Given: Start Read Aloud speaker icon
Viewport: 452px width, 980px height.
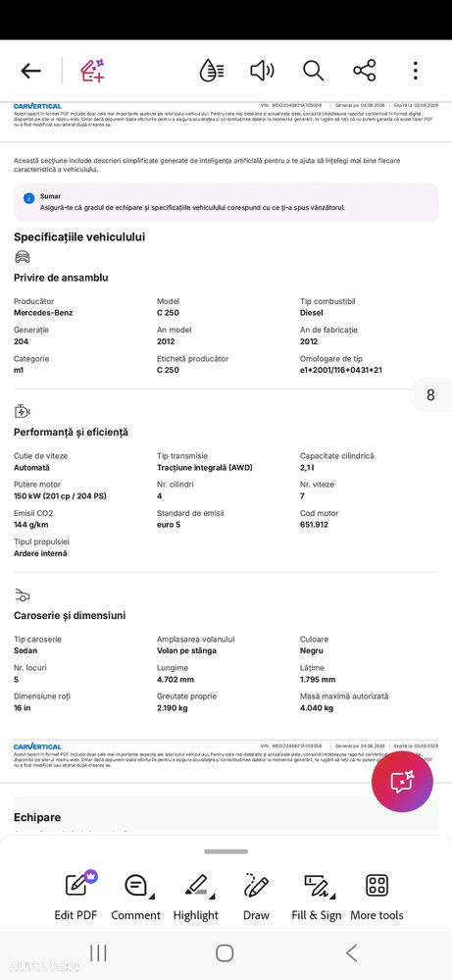Looking at the screenshot, I should 262,71.
